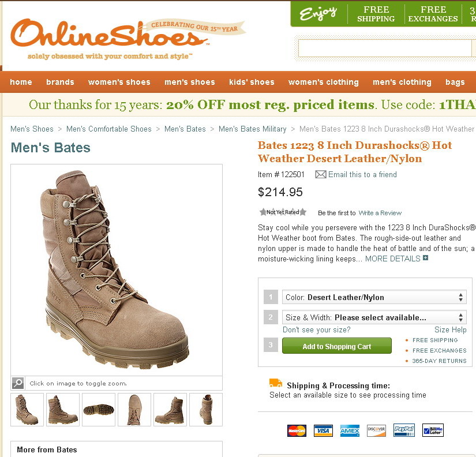476x457 pixels.
Task: Click the PayPal payment icon
Action: tap(404, 430)
